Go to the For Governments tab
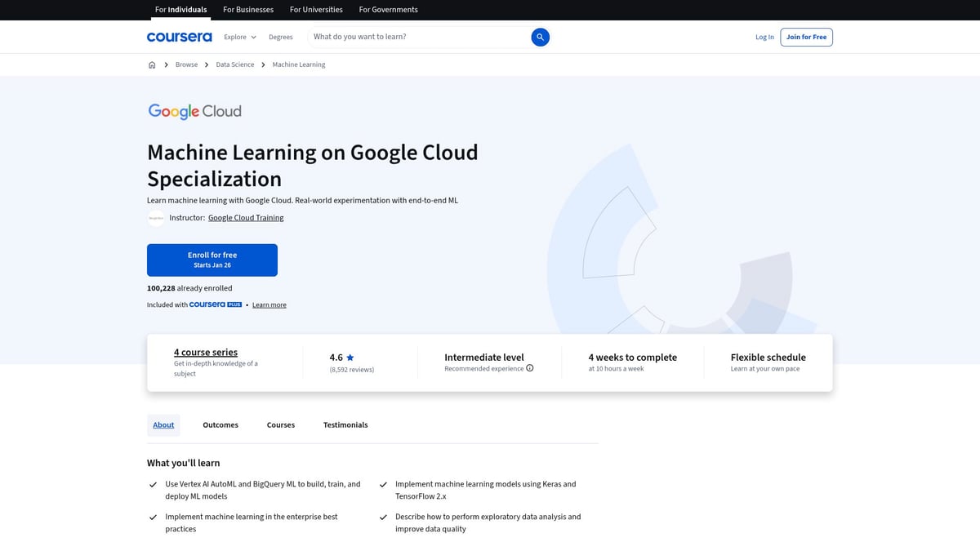Image resolution: width=980 pixels, height=551 pixels. [x=389, y=10]
